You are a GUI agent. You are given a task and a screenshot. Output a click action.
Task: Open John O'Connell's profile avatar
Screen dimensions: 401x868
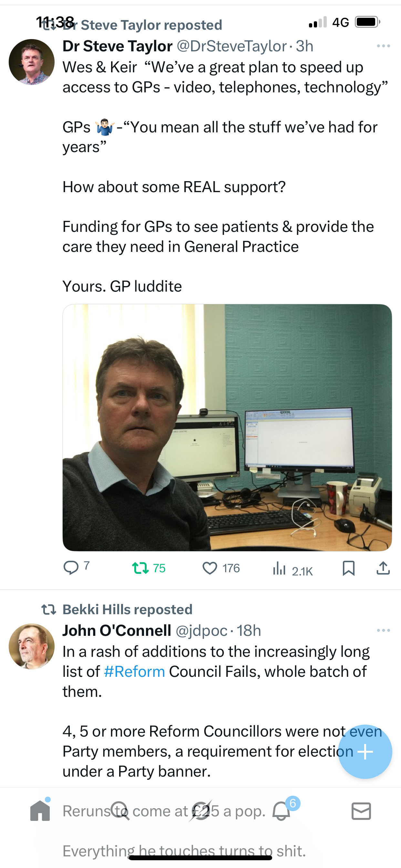(32, 646)
